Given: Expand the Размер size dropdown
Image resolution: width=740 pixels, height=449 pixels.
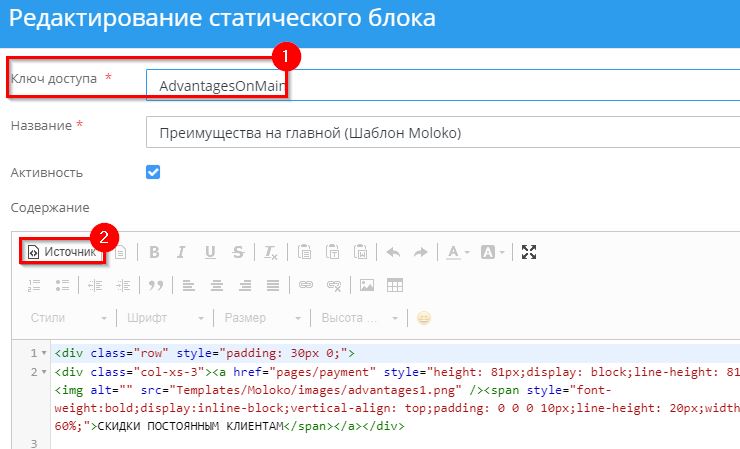Looking at the screenshot, I should pyautogui.click(x=259, y=318).
